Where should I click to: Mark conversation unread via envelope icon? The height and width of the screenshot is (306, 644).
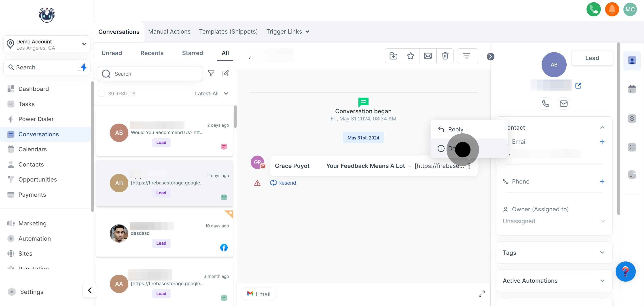[x=428, y=56]
